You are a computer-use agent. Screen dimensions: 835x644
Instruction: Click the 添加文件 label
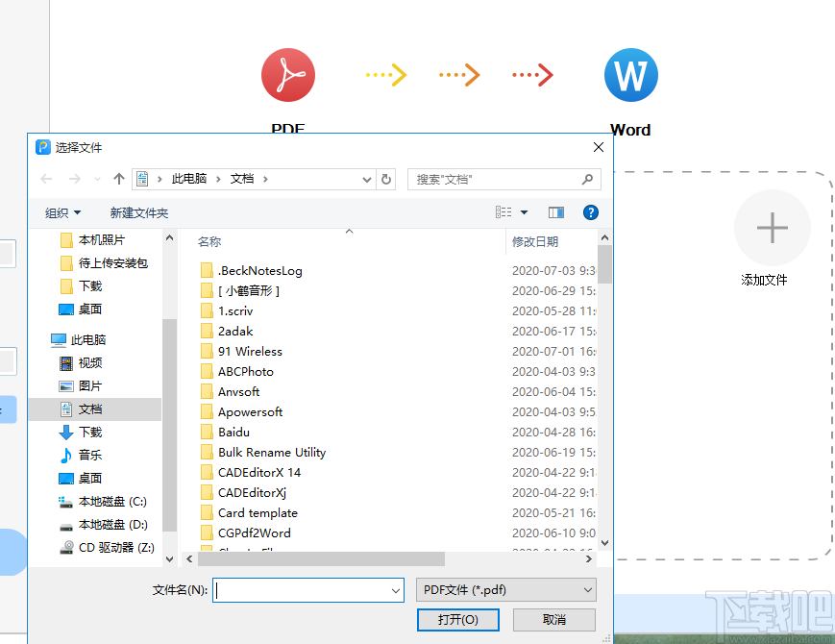click(764, 280)
